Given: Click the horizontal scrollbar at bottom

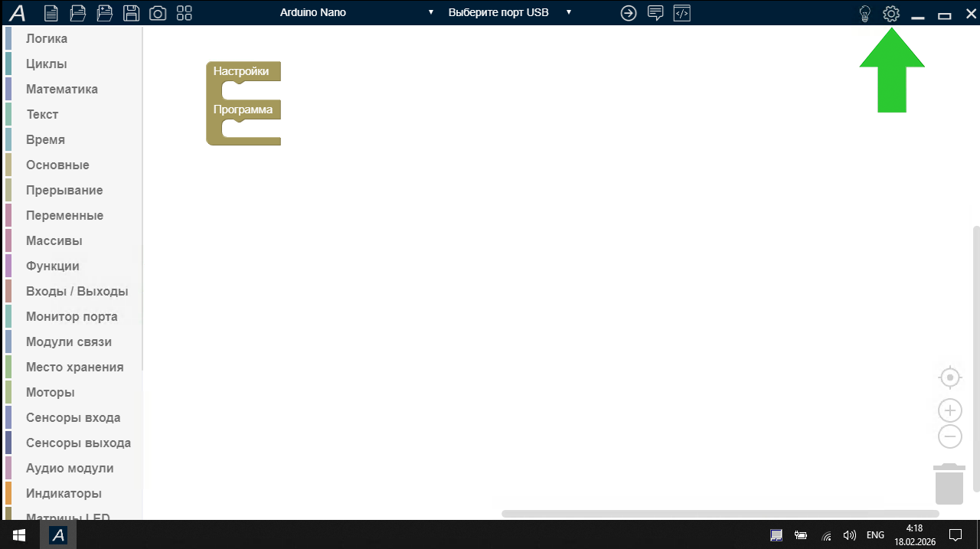Looking at the screenshot, I should [x=720, y=514].
